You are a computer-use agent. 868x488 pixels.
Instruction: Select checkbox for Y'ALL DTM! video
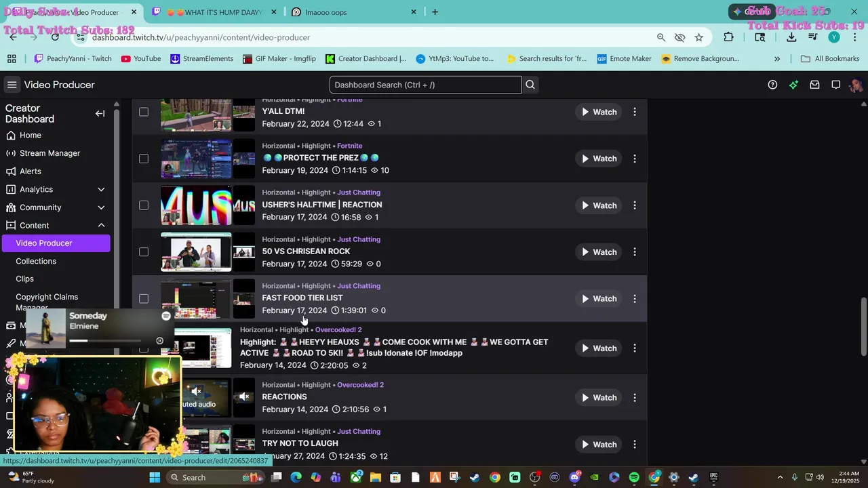click(x=144, y=112)
